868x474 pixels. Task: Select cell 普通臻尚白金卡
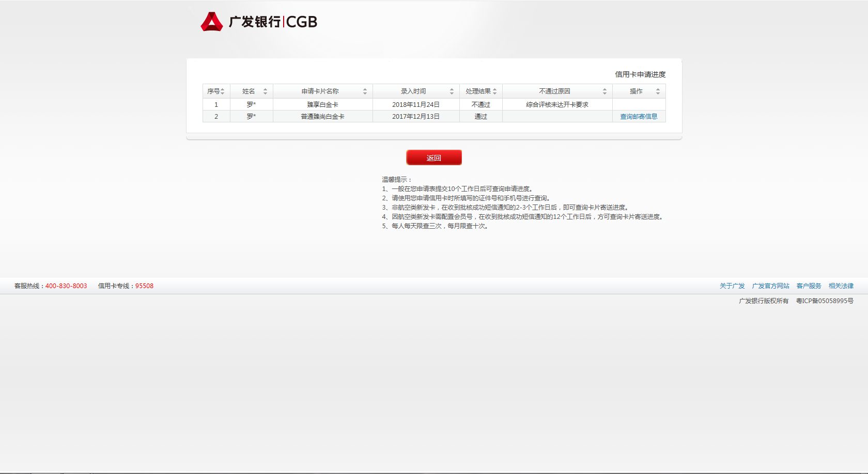point(323,117)
